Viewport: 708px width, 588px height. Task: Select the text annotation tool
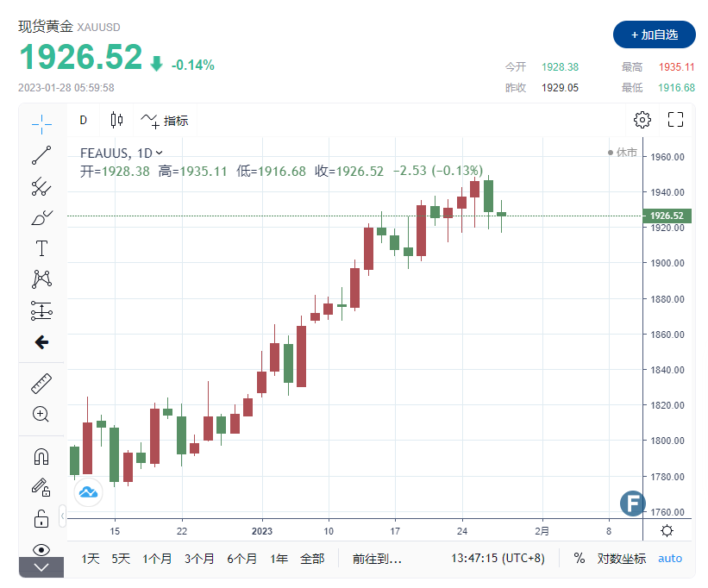(41, 248)
